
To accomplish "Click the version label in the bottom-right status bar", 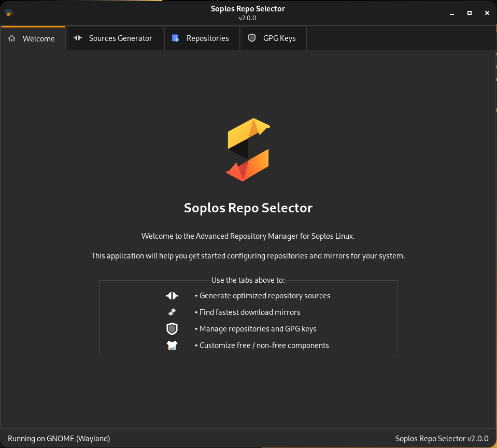I will [442, 438].
